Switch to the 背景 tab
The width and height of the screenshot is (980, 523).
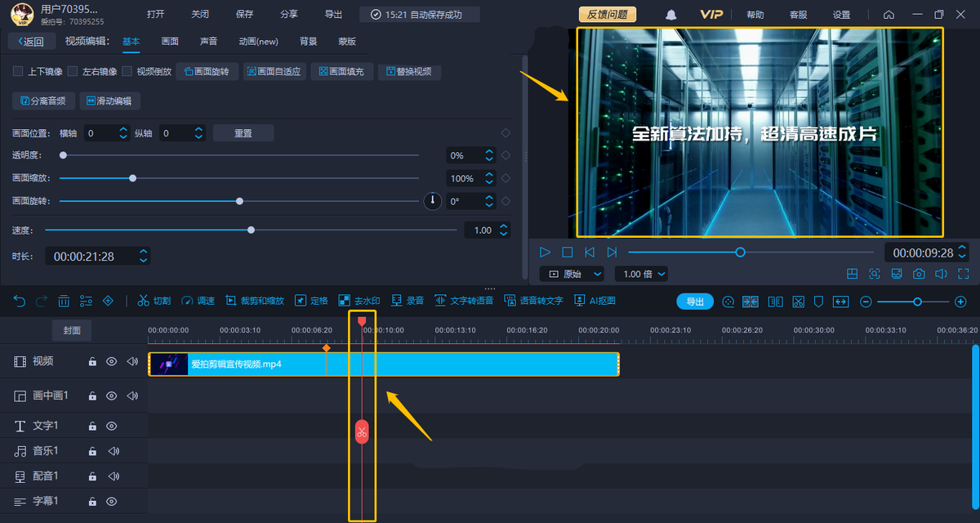[x=308, y=42]
